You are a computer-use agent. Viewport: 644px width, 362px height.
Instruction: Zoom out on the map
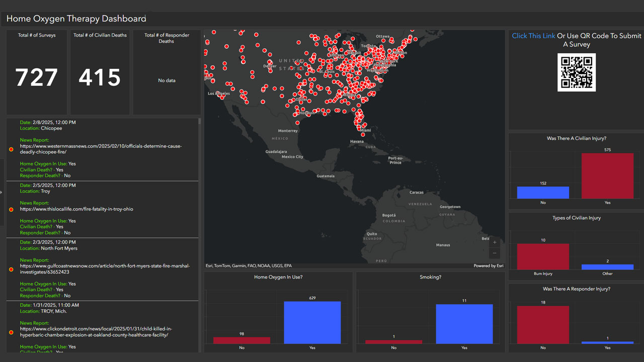click(495, 253)
